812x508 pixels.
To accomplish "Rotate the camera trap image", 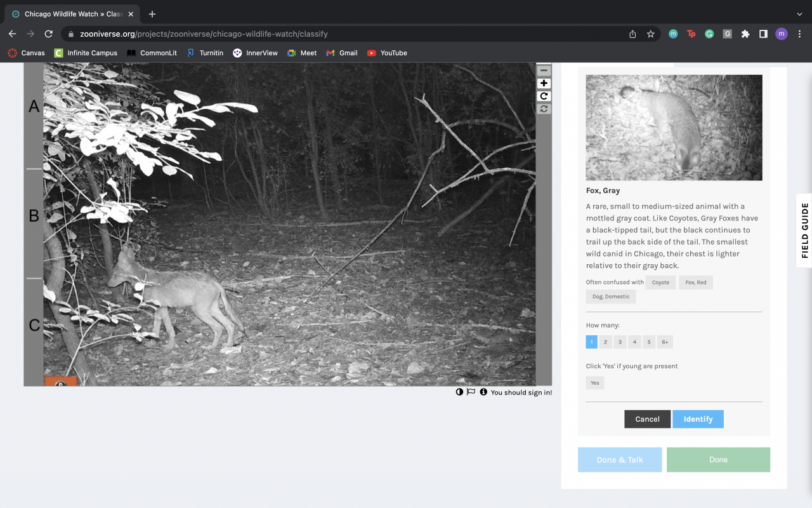I will [544, 96].
